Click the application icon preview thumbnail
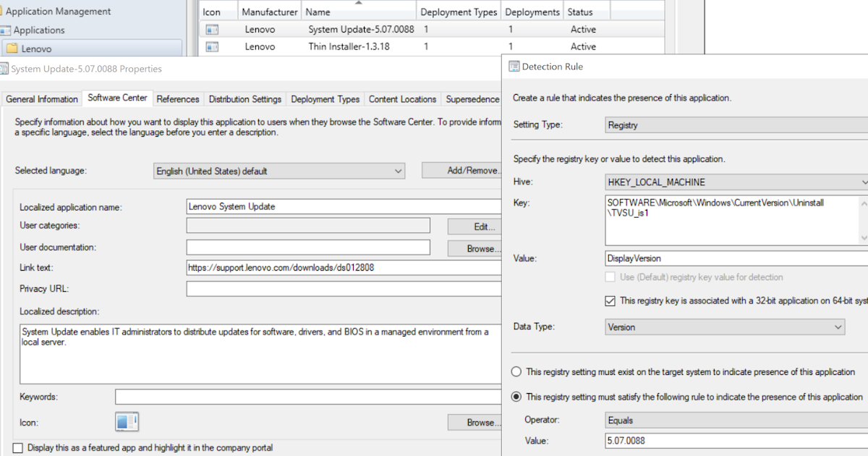Viewport: 868px width, 456px height. click(127, 422)
